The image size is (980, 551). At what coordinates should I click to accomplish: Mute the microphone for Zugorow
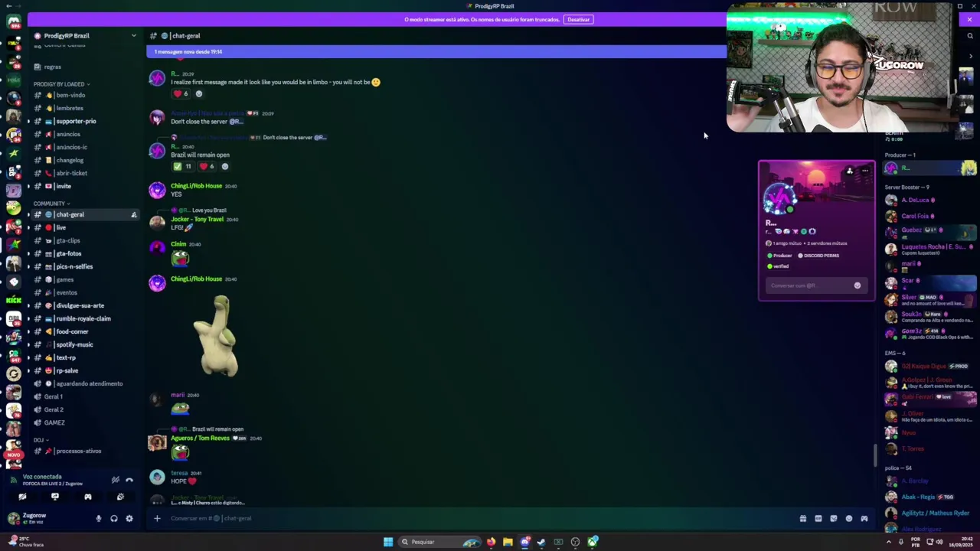click(98, 519)
